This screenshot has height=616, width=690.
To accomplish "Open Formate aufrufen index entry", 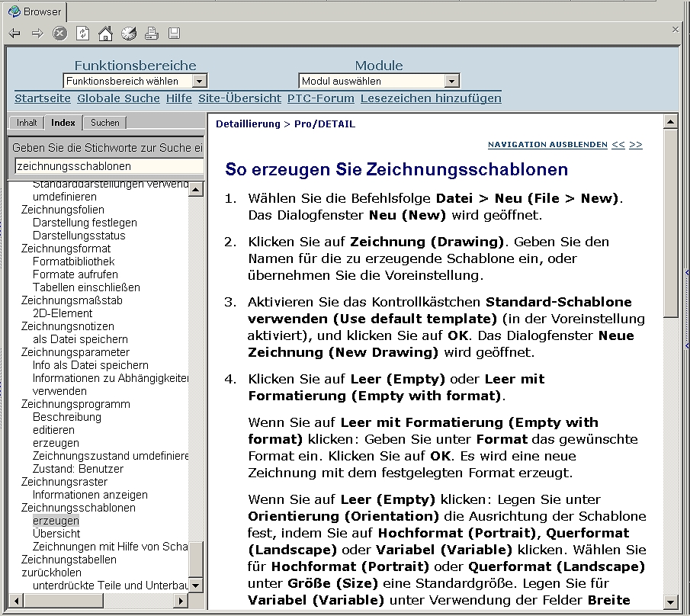I will pos(75,274).
